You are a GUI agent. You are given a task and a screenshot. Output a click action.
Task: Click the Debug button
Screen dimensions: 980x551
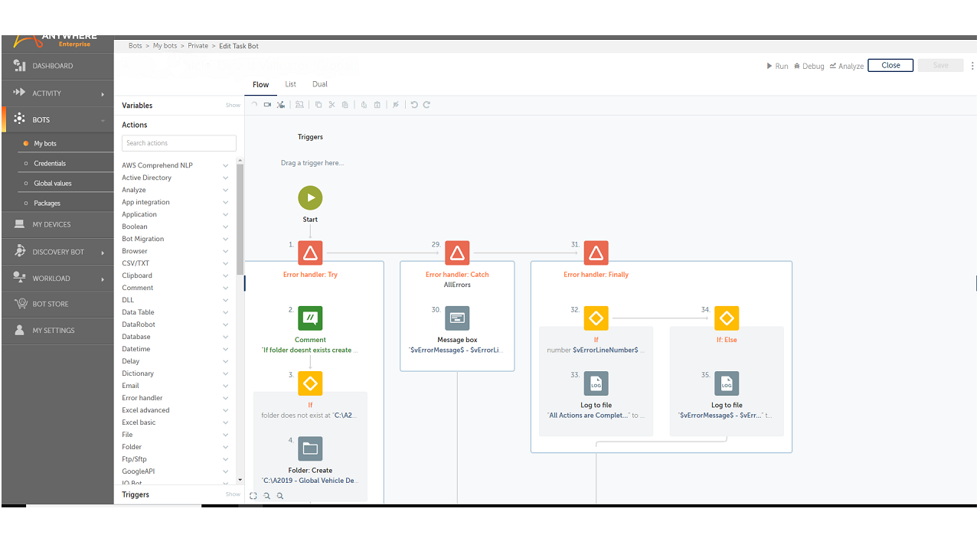(x=809, y=66)
